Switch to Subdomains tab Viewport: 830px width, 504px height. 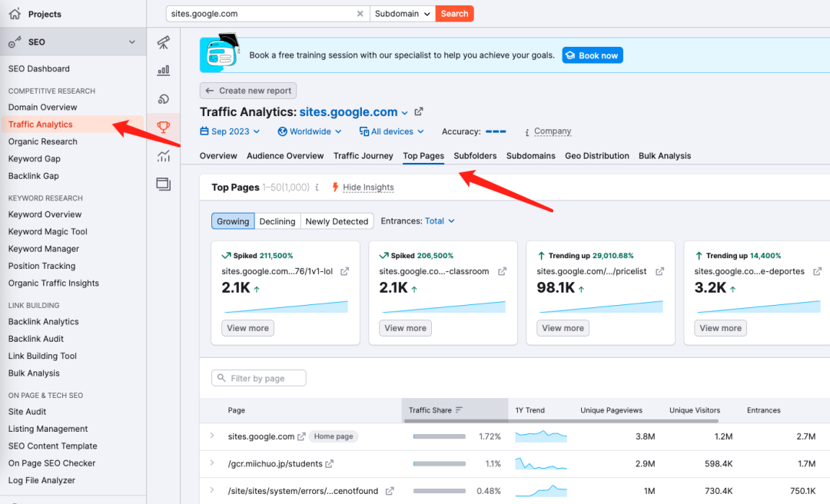[531, 156]
